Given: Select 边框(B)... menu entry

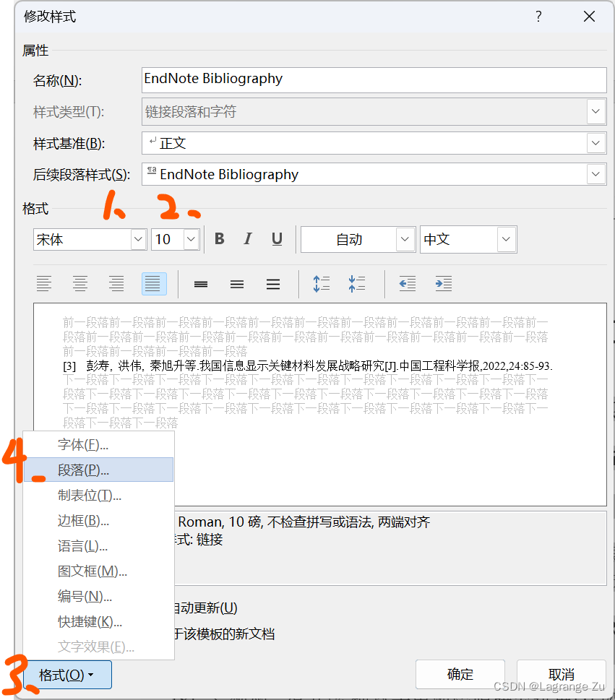Looking at the screenshot, I should click(98, 521).
